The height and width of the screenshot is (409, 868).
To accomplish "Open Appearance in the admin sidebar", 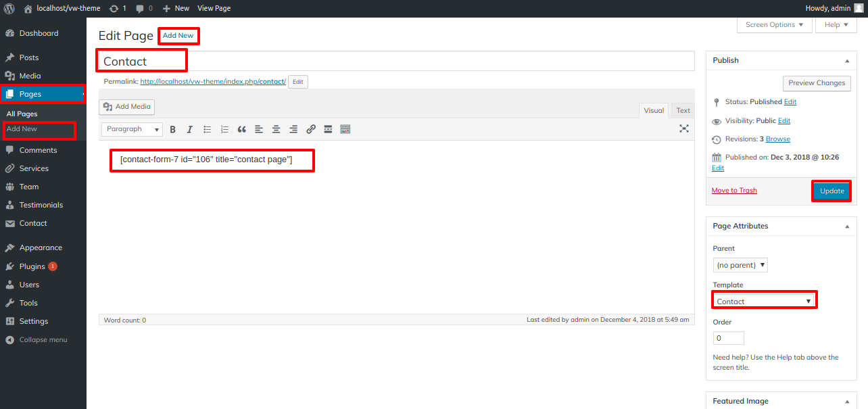I will 41,248.
